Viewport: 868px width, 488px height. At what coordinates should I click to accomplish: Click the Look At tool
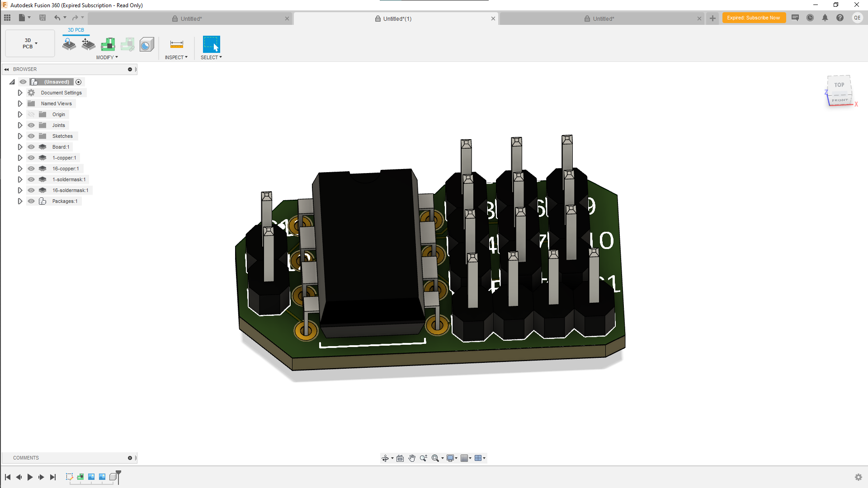pos(400,458)
